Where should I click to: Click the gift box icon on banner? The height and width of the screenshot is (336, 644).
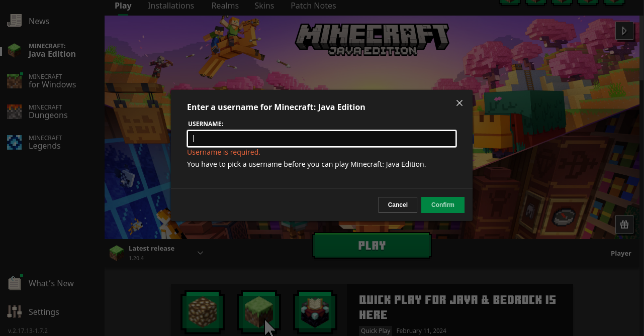pyautogui.click(x=624, y=225)
